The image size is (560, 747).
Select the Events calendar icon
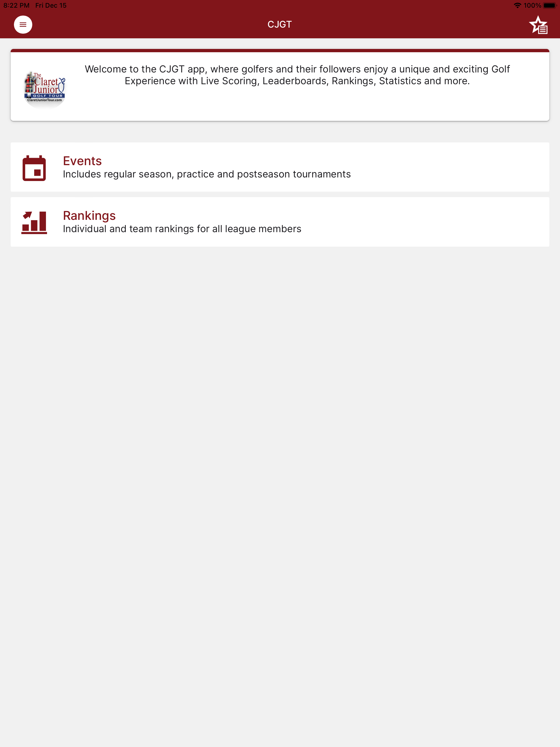(x=34, y=168)
